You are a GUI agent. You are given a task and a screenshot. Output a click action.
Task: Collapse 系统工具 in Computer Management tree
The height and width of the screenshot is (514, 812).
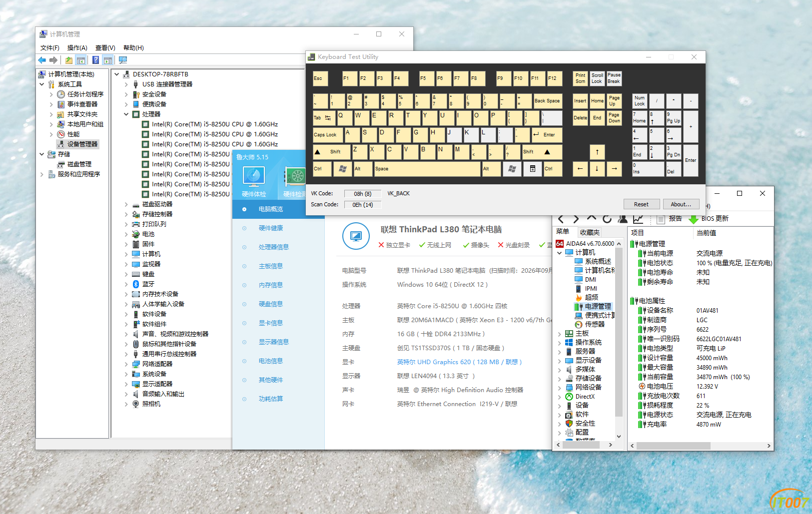point(42,84)
